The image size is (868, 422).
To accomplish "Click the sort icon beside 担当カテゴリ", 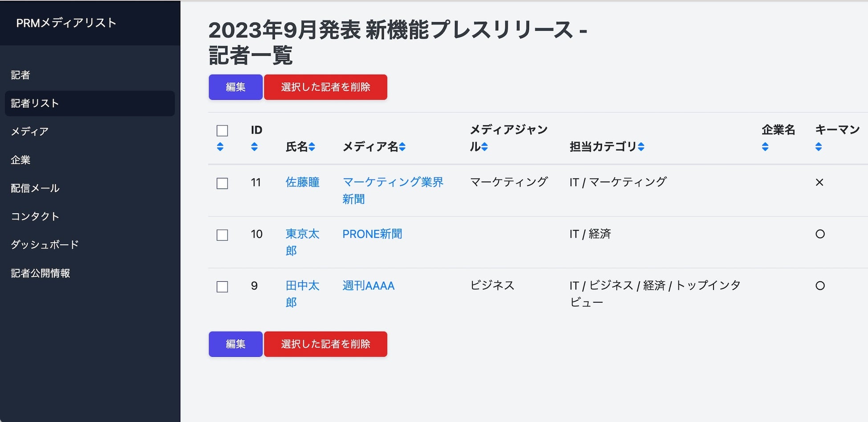I will 641,146.
